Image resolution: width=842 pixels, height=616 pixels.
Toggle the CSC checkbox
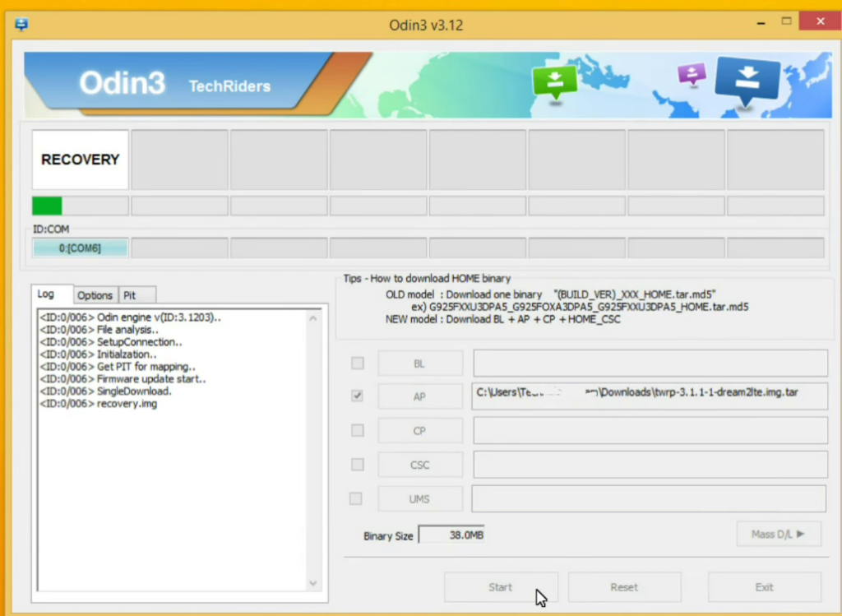point(357,465)
